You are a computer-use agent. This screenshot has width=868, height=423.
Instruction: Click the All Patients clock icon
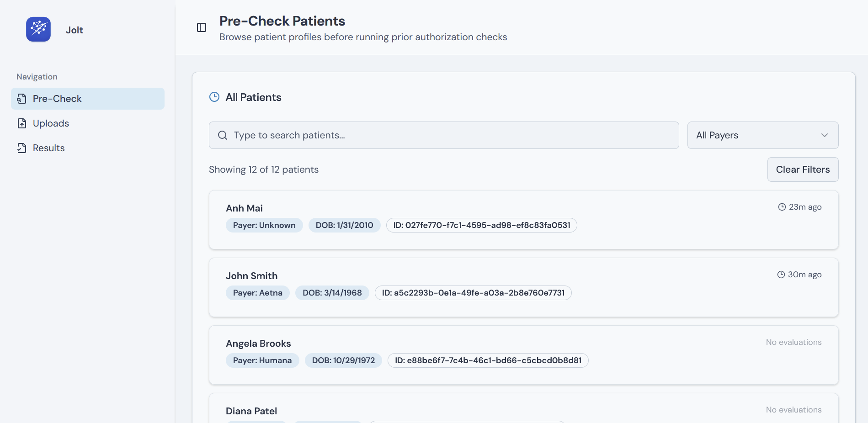pos(214,97)
